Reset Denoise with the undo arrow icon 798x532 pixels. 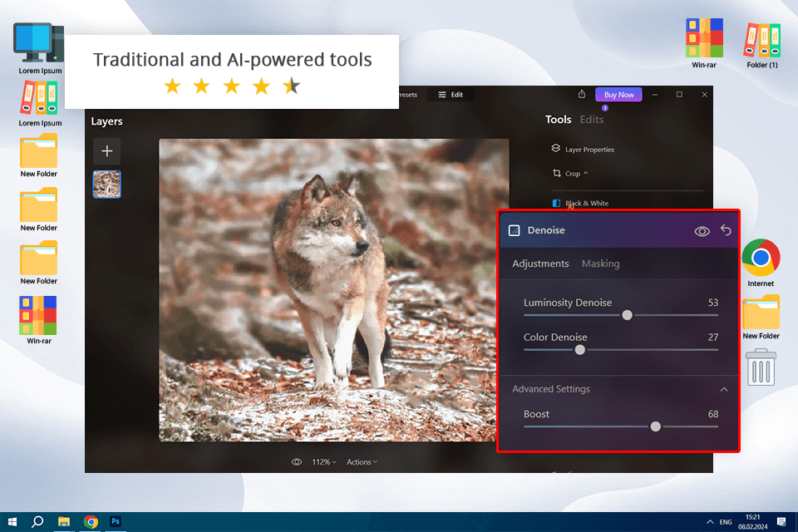click(x=726, y=230)
